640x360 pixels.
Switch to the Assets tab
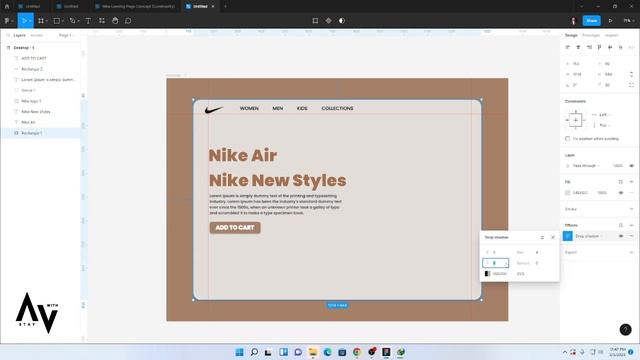(x=37, y=36)
